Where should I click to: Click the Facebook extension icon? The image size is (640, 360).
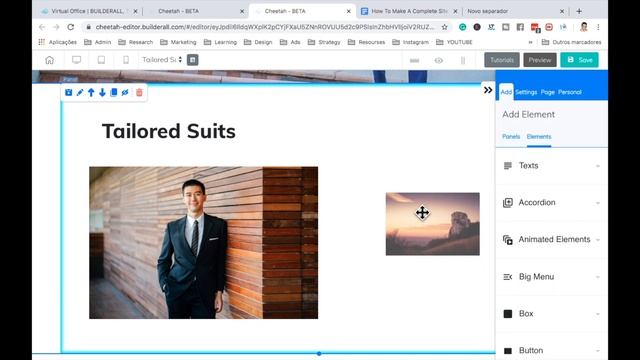[520, 27]
